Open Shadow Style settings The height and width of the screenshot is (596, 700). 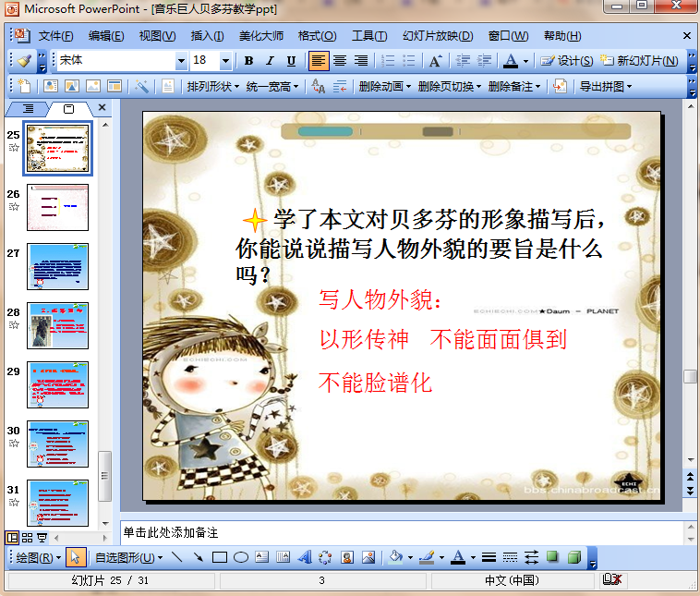[552, 556]
